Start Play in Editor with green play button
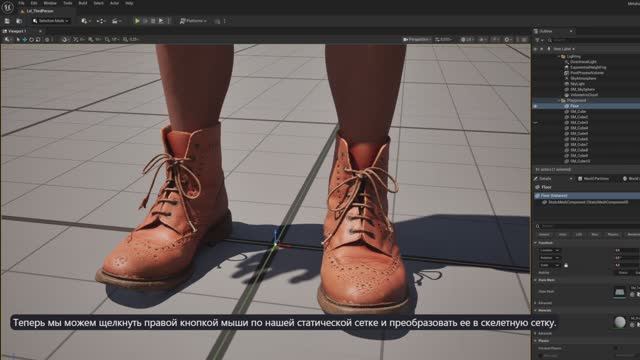This screenshot has width=640, height=360. [x=137, y=21]
